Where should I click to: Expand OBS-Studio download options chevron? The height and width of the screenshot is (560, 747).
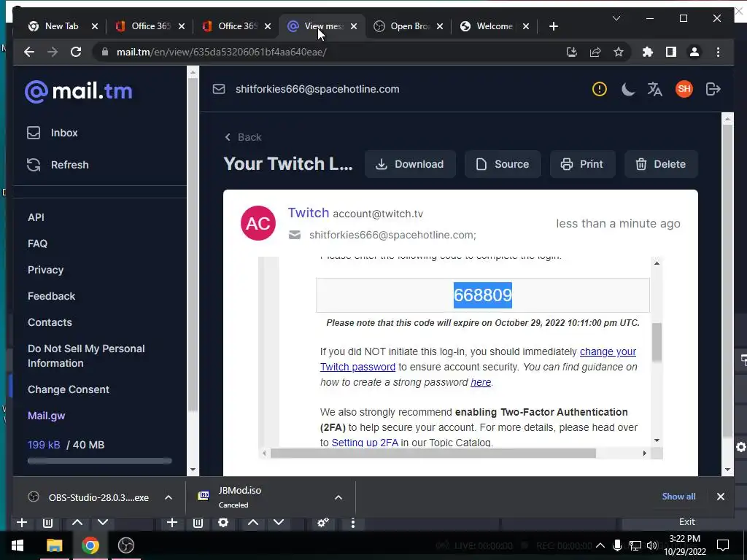pos(169,497)
